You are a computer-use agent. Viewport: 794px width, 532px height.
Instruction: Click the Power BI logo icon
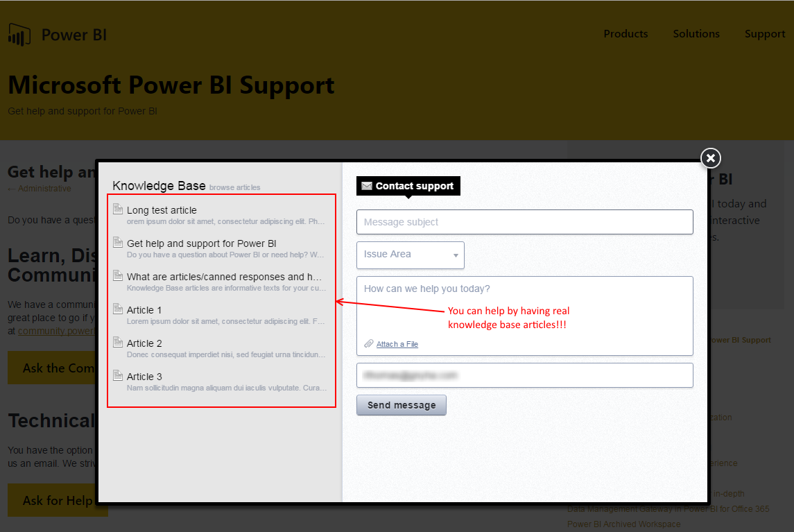pos(19,35)
